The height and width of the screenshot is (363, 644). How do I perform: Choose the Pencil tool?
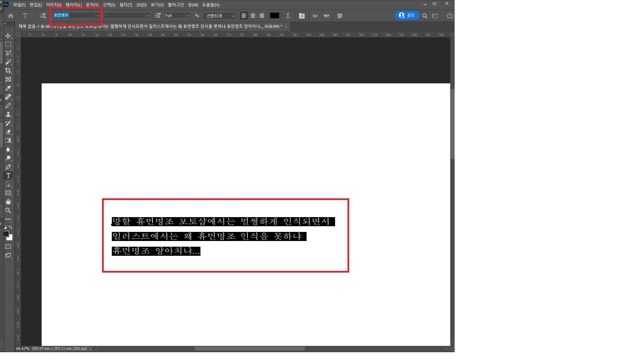pos(8,106)
